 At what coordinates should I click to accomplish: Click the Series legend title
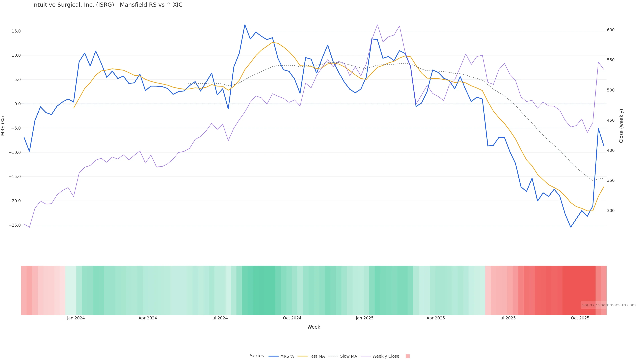(257, 356)
